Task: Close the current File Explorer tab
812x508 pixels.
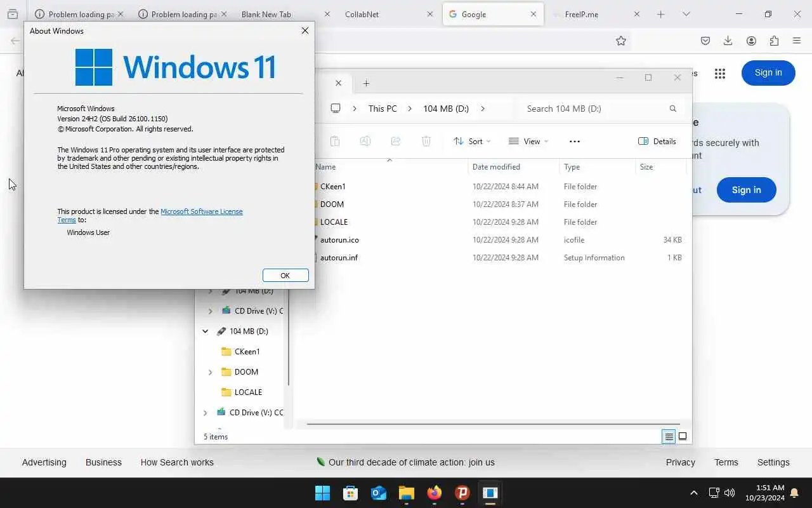Action: 338,83
